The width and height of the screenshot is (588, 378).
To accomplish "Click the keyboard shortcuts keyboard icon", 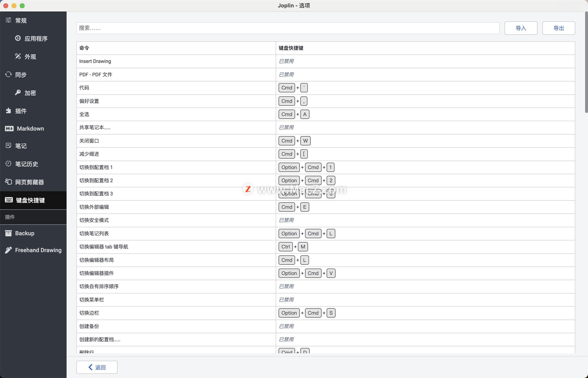I will tap(9, 200).
